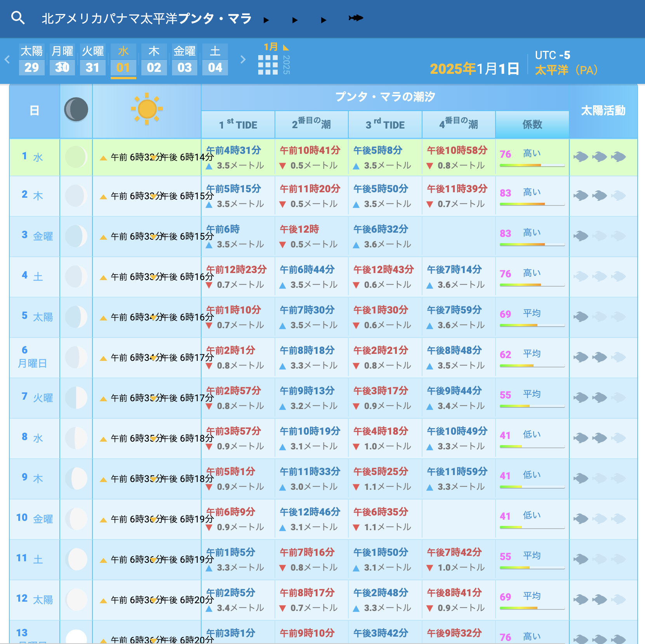Click the sunrise triangle icon for January 2
This screenshot has width=645, height=644.
[x=103, y=197]
